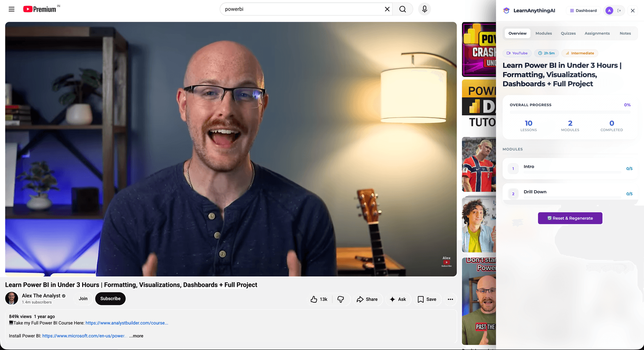The image size is (644, 350).
Task: Activate voice search microphone
Action: click(424, 9)
